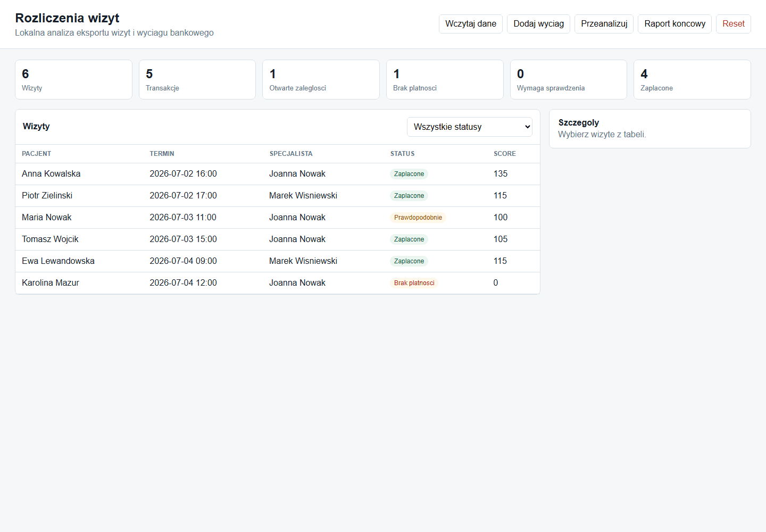Click Prawdopodobnie status badge for Maria Nowak
766x532 pixels.
418,218
